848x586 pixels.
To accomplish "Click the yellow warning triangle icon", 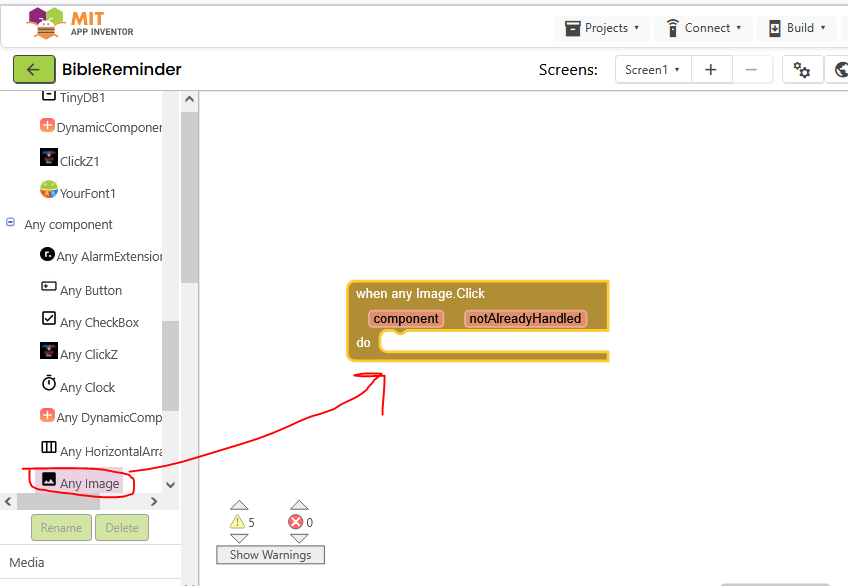I will [237, 522].
